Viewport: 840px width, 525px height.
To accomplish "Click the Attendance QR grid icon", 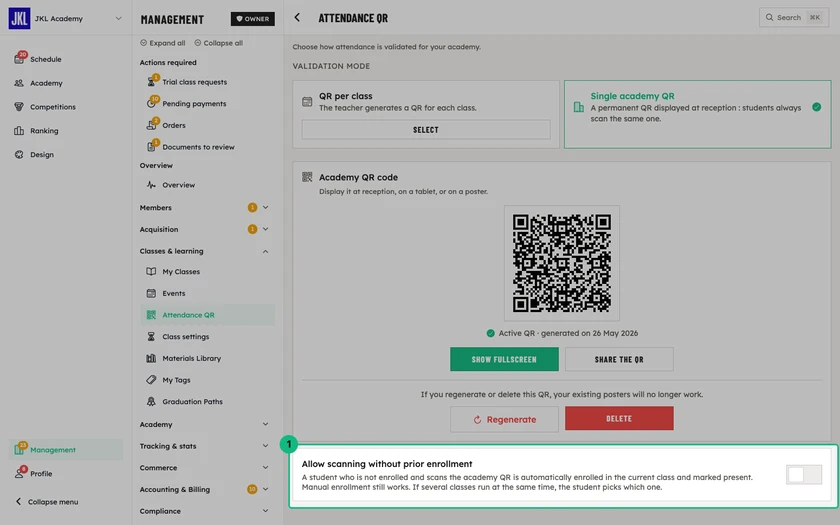I will [x=151, y=315].
